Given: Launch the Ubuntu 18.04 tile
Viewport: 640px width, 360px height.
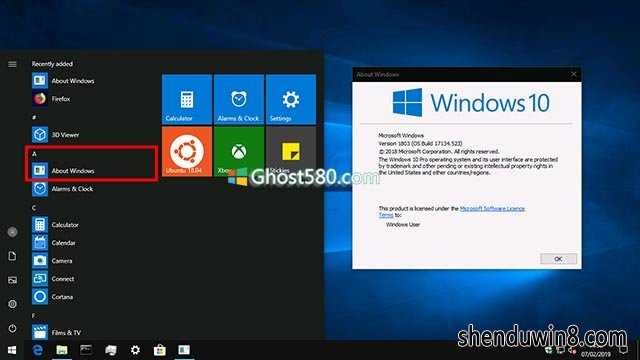Looking at the screenshot, I should pyautogui.click(x=187, y=151).
